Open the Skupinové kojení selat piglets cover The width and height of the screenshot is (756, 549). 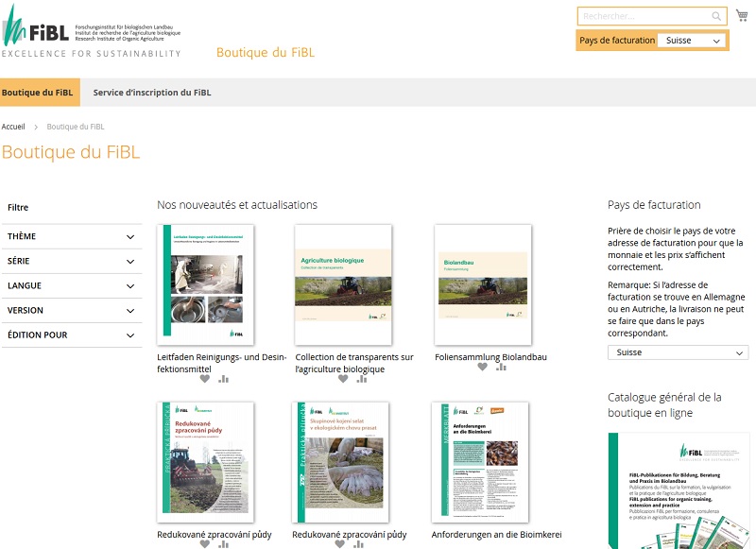pos(340,462)
